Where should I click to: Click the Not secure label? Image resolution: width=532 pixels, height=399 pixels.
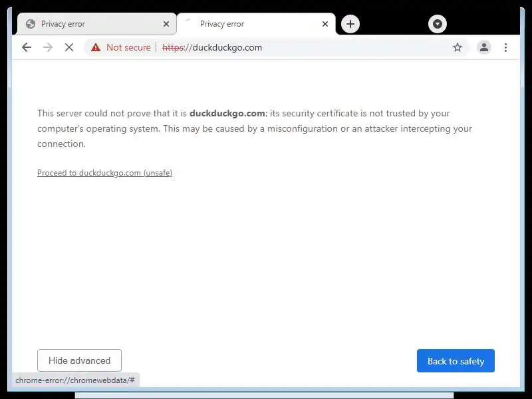click(128, 47)
